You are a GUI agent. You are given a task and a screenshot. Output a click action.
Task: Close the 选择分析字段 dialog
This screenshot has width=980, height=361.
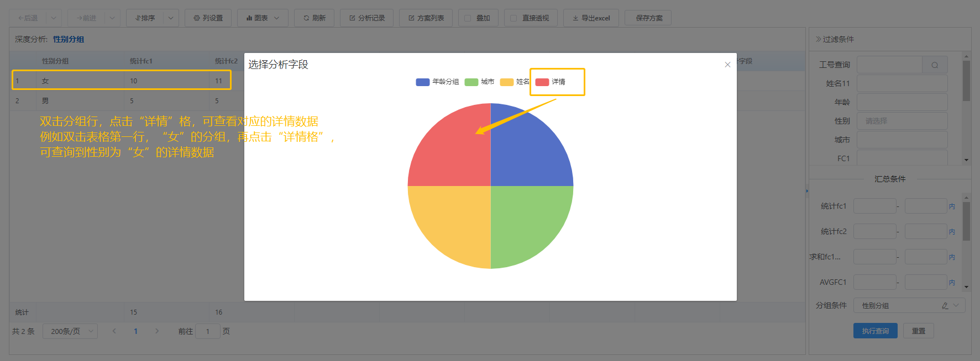727,65
